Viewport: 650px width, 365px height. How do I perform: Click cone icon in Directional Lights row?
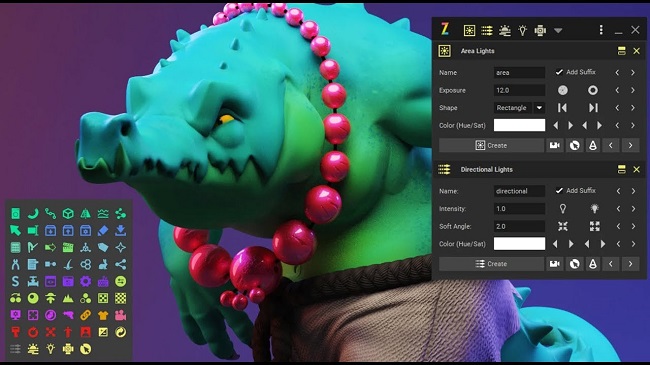tap(593, 264)
